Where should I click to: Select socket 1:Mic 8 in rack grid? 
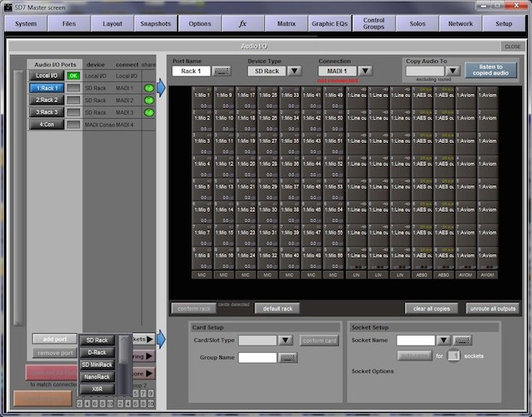pyautogui.click(x=202, y=258)
